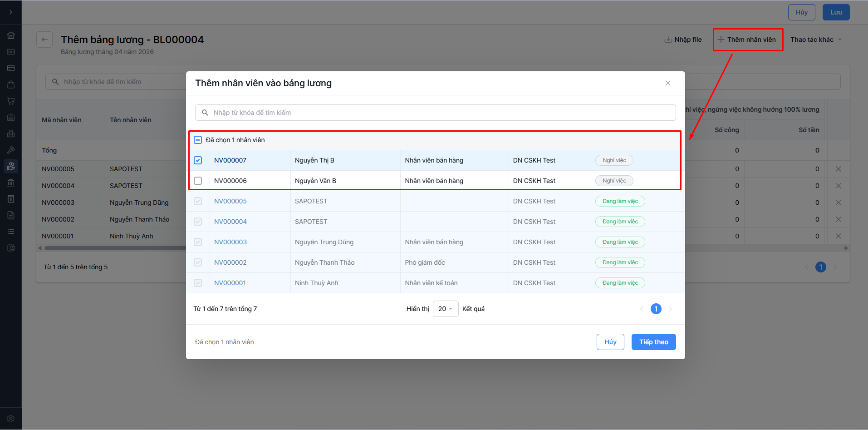This screenshot has height=430, width=868.
Task: Uncheck the NV000007 Nguyễn Thị B checkbox
Action: [198, 160]
